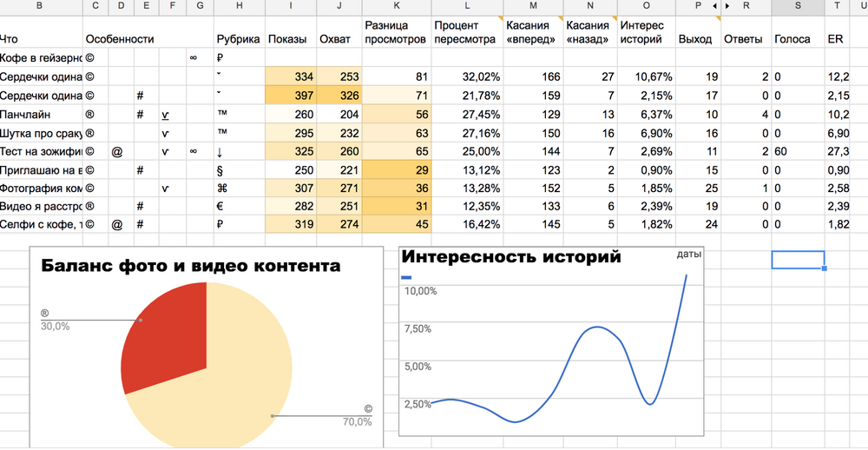Click the ® symbol in Панчлайн row
The width and height of the screenshot is (868, 450).
tap(90, 114)
